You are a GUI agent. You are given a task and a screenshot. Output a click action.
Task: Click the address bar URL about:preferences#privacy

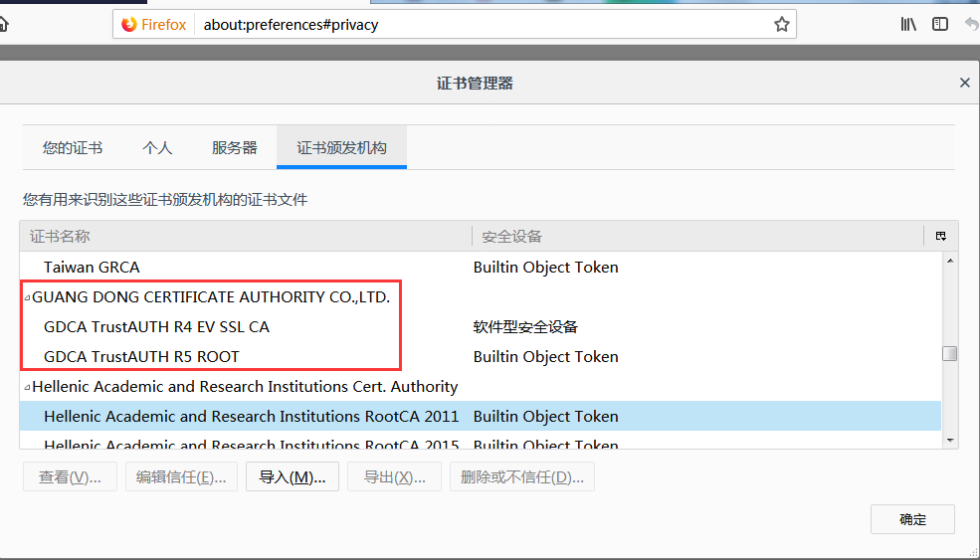(291, 25)
